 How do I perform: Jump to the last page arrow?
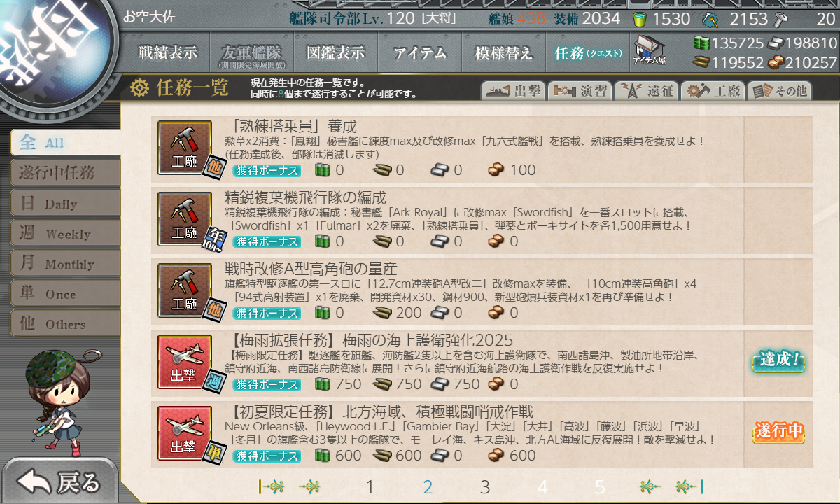(x=689, y=487)
